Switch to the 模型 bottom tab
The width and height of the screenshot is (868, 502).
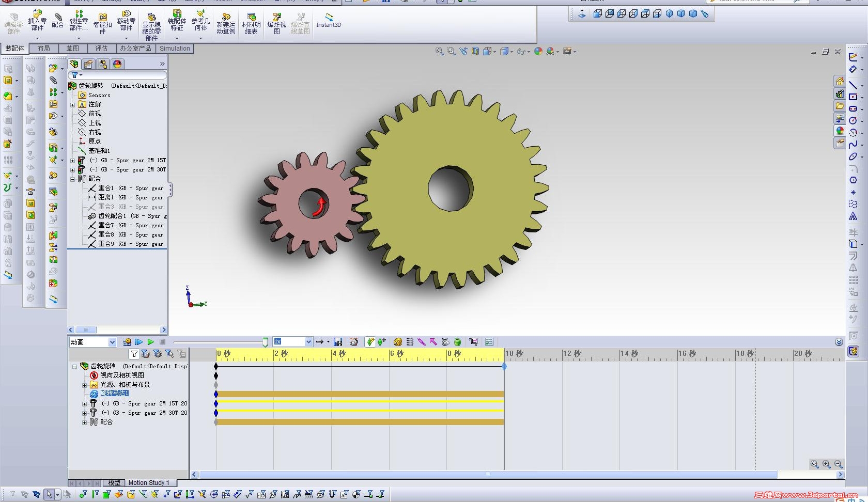114,483
